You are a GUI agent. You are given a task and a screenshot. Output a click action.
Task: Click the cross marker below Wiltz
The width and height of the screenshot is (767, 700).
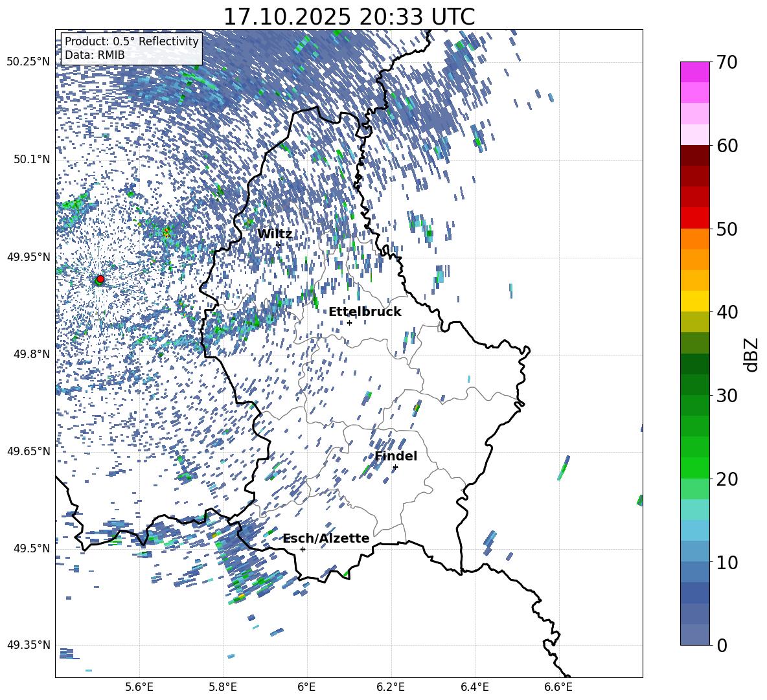coord(279,245)
